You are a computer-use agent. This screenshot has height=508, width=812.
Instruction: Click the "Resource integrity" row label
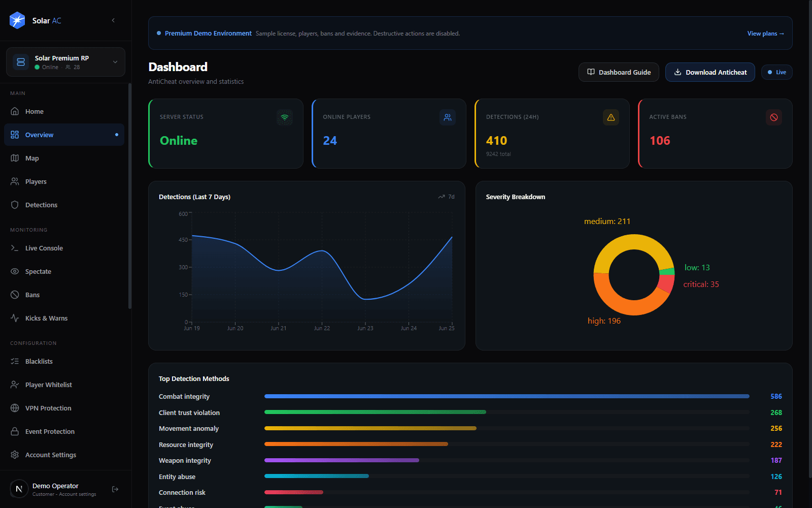pos(186,444)
